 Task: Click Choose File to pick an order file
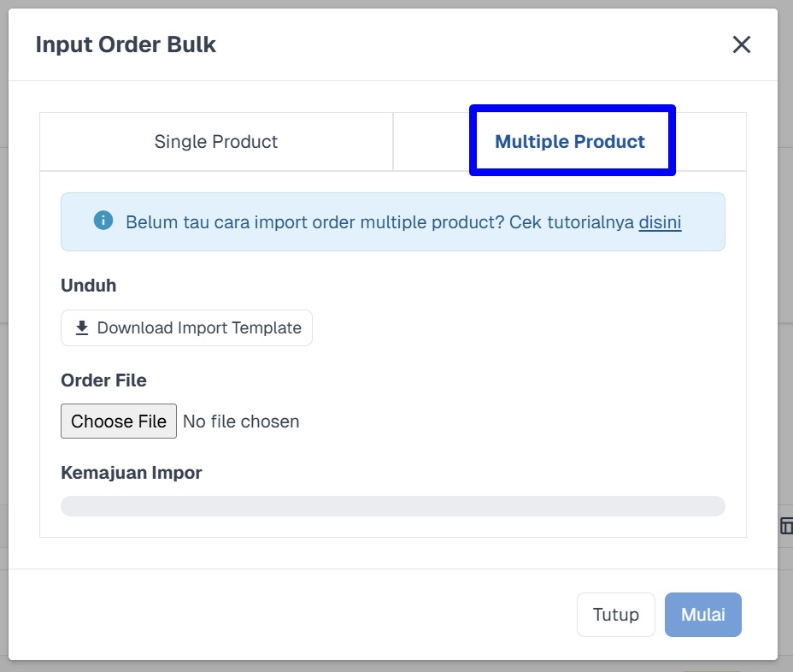coord(118,421)
